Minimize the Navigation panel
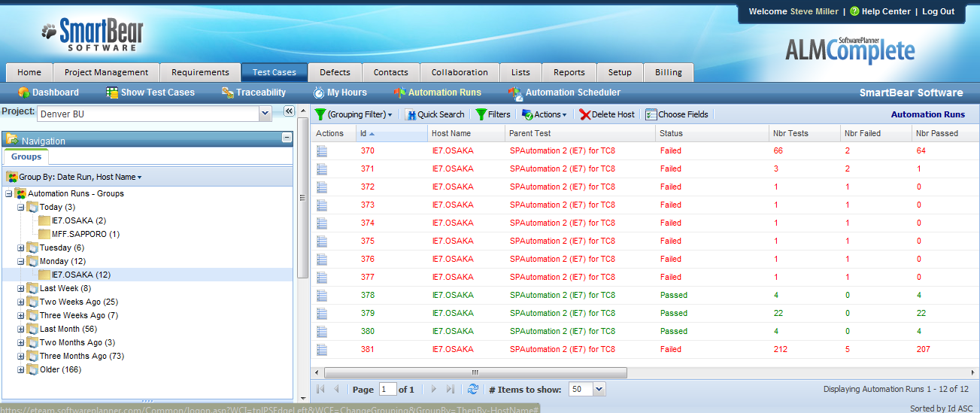This screenshot has width=980, height=413. 287,138
